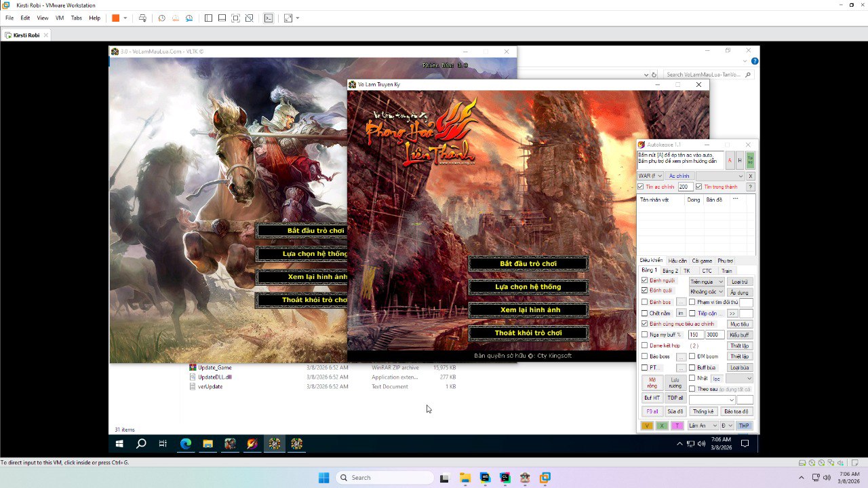The width and height of the screenshot is (868, 488).
Task: Switch to the Cài game tab
Action: [x=702, y=261]
